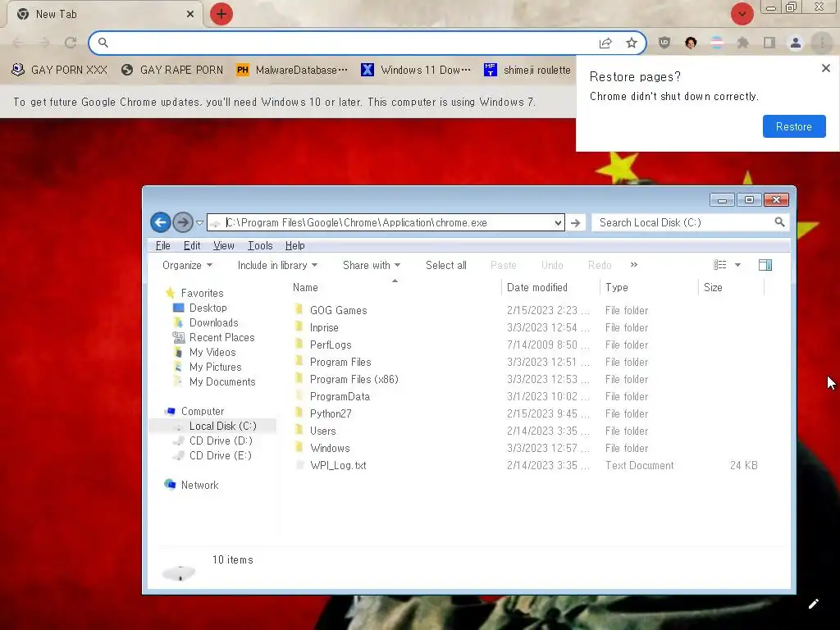Viewport: 840px width, 630px height.
Task: Open Chrome profile avatar icon
Action: pyautogui.click(x=796, y=43)
